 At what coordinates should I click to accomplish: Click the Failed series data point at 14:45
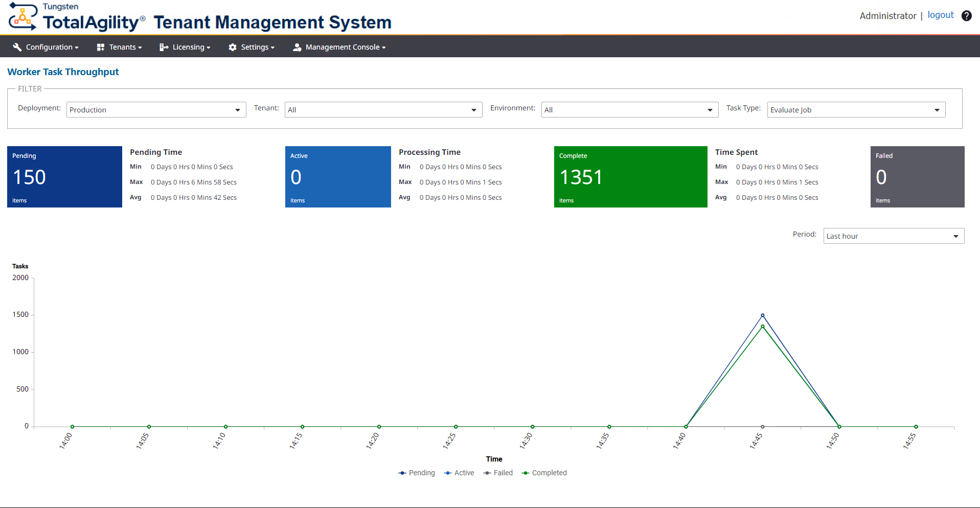(x=763, y=426)
